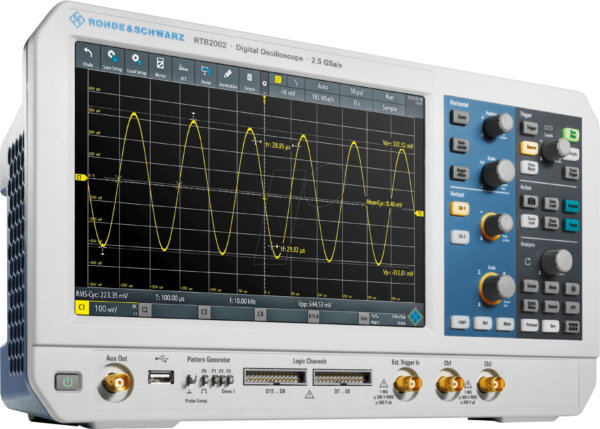Tap the Load Setup icon
Image resolution: width=600 pixels, height=429 pixels.
click(137, 63)
